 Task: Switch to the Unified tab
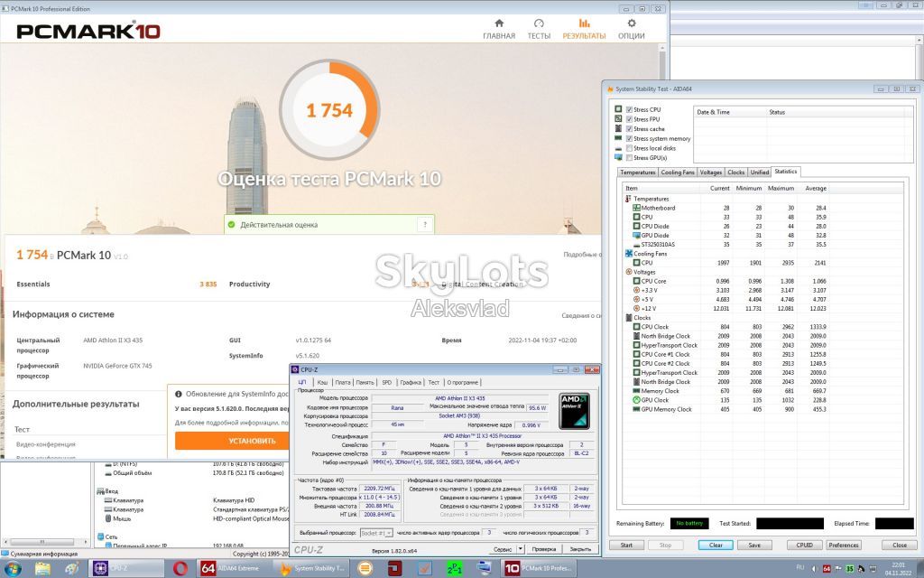[760, 172]
